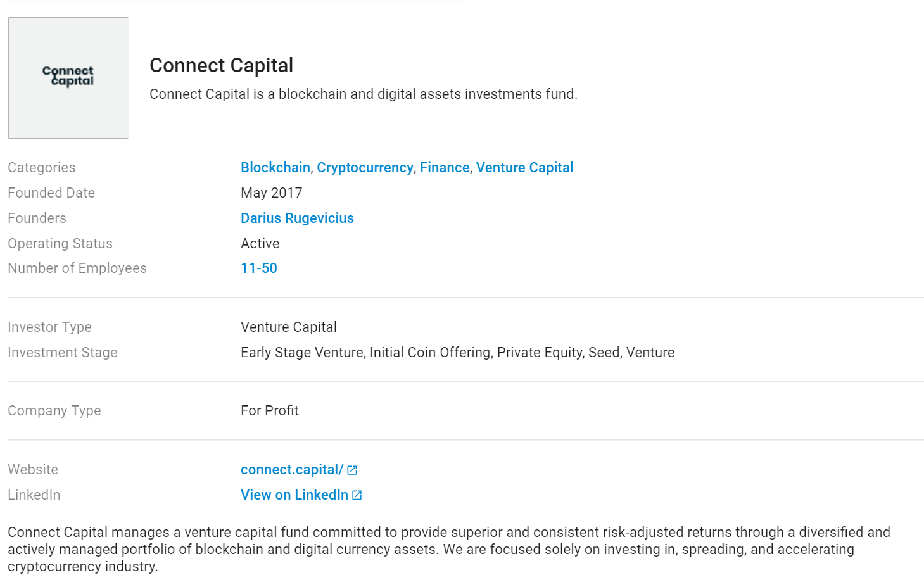924x587 pixels.
Task: Visit the connect.capital/ website link
Action: (x=292, y=469)
